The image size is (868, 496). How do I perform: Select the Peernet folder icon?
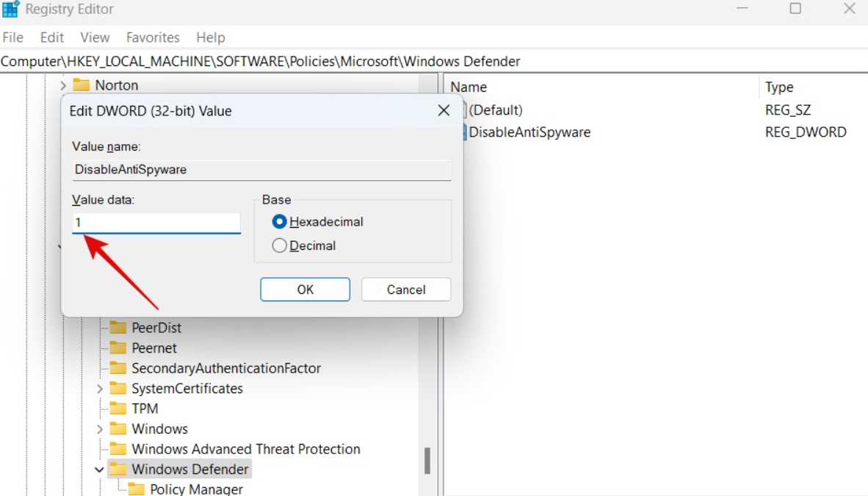[x=118, y=348]
